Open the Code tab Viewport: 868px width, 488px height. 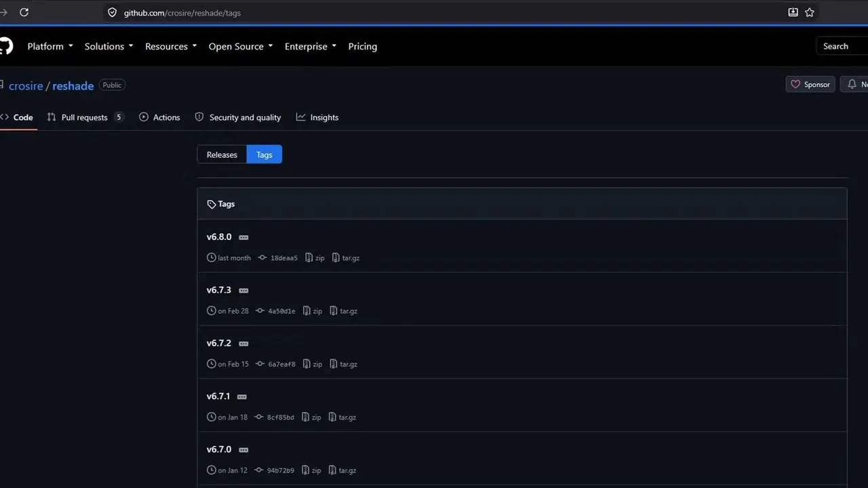(17, 117)
